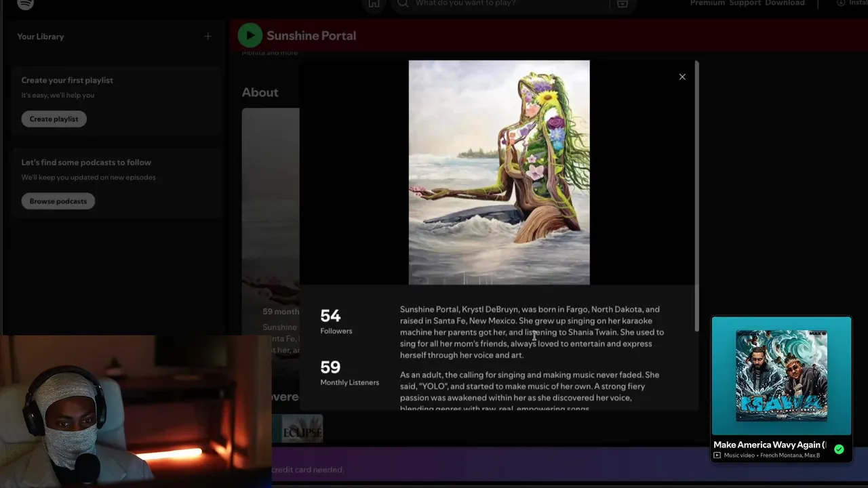868x488 pixels.
Task: Open the Premium link
Action: [707, 3]
